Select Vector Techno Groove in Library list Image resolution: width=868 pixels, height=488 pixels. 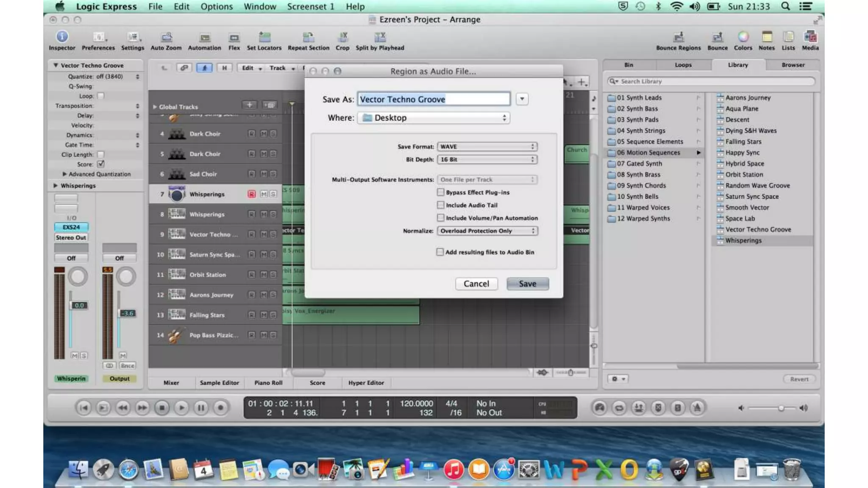tap(758, 230)
